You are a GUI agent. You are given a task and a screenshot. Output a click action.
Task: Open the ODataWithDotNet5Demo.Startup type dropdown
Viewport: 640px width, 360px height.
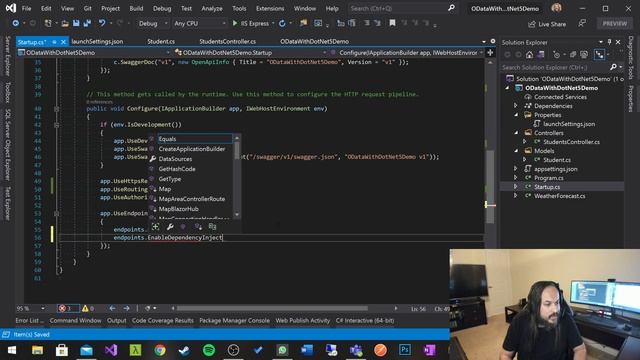(251, 53)
